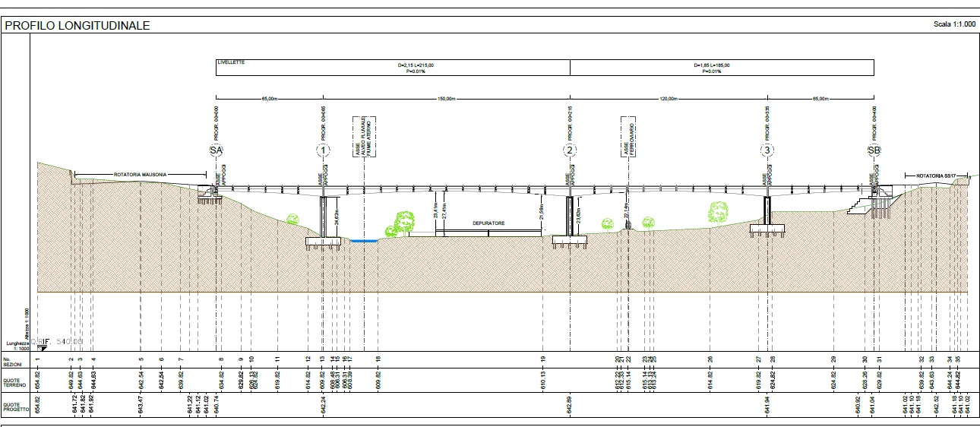
Task: Select the ROTATORIA MAUSONIA label
Action: coord(139,173)
